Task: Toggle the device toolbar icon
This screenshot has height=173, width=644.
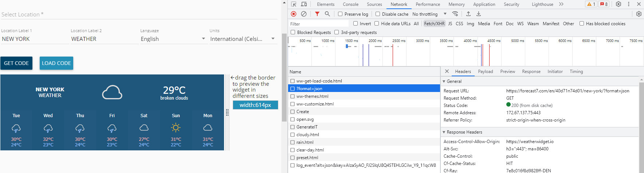Action: point(304,4)
